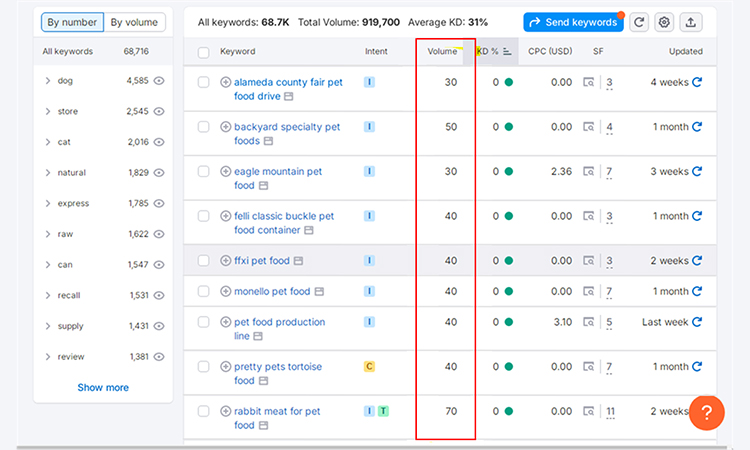750x450 pixels.
Task: Expand the supply keyword group
Action: pyautogui.click(x=48, y=326)
